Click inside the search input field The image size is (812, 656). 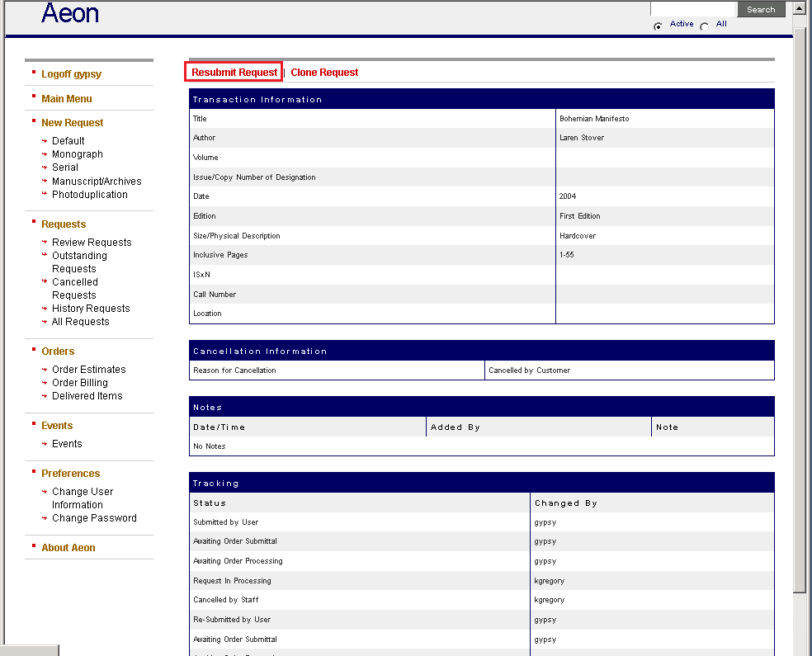click(x=693, y=9)
